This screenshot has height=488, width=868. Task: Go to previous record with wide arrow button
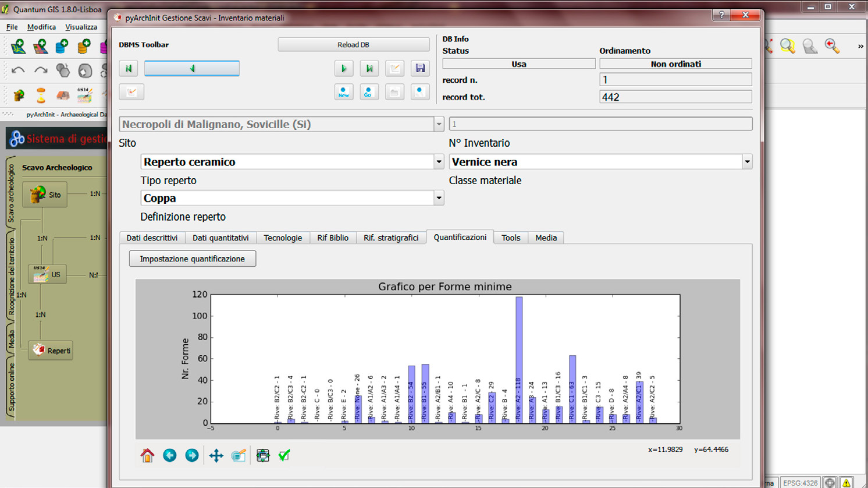(192, 68)
